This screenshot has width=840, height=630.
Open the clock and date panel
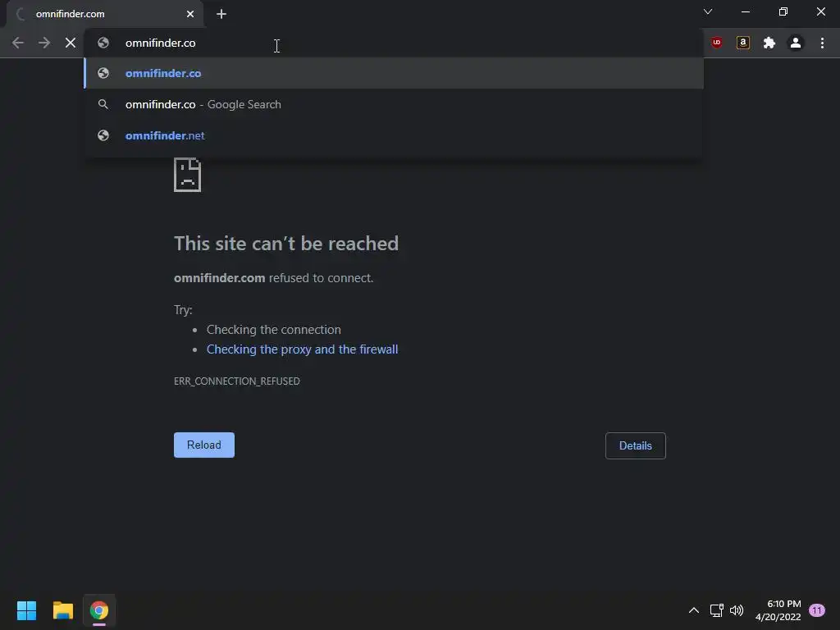pos(778,610)
